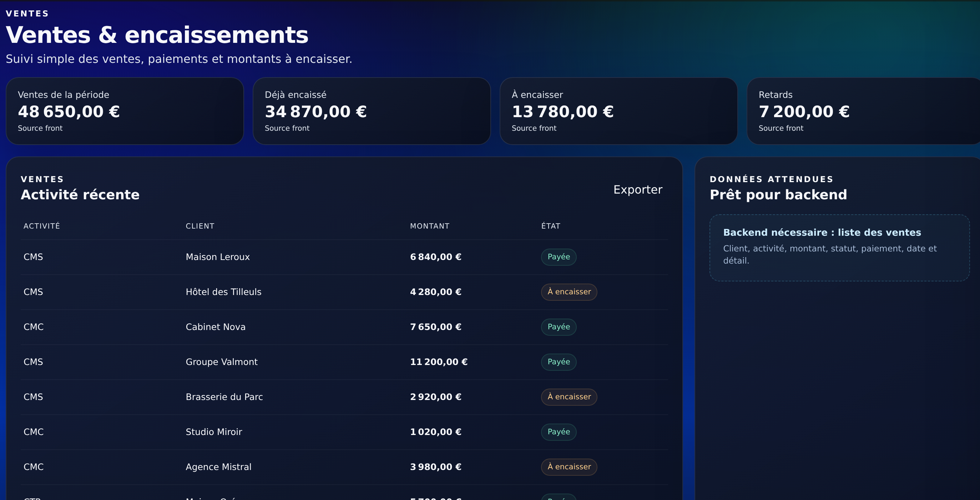Click CMC activity in Cabinet Nova row
Screen dimensions: 980x500
(x=34, y=327)
